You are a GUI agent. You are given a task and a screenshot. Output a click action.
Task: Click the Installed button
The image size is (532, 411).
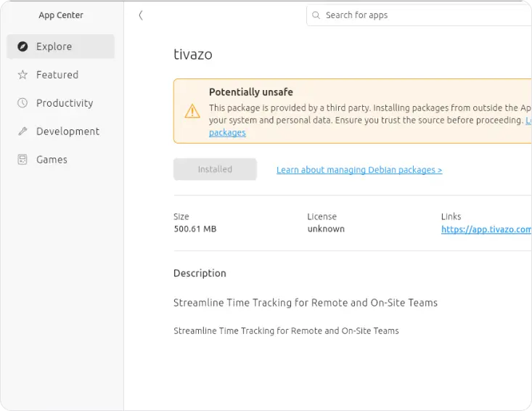coord(215,169)
